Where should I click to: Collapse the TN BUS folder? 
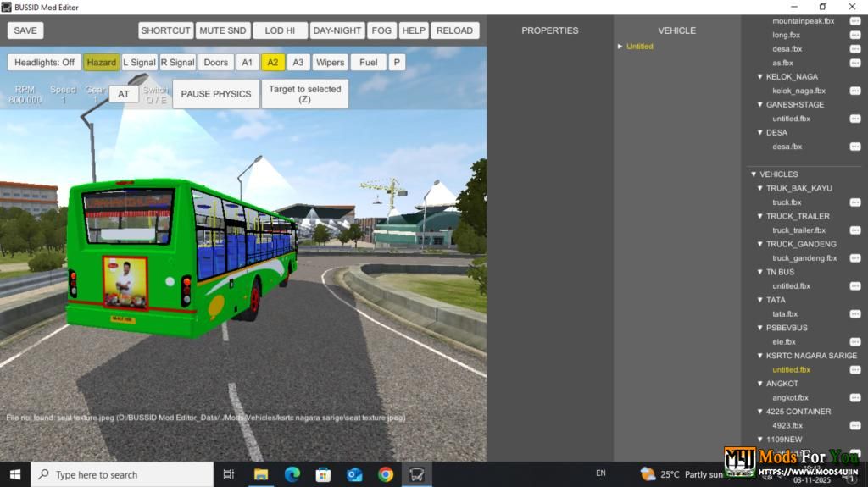760,272
